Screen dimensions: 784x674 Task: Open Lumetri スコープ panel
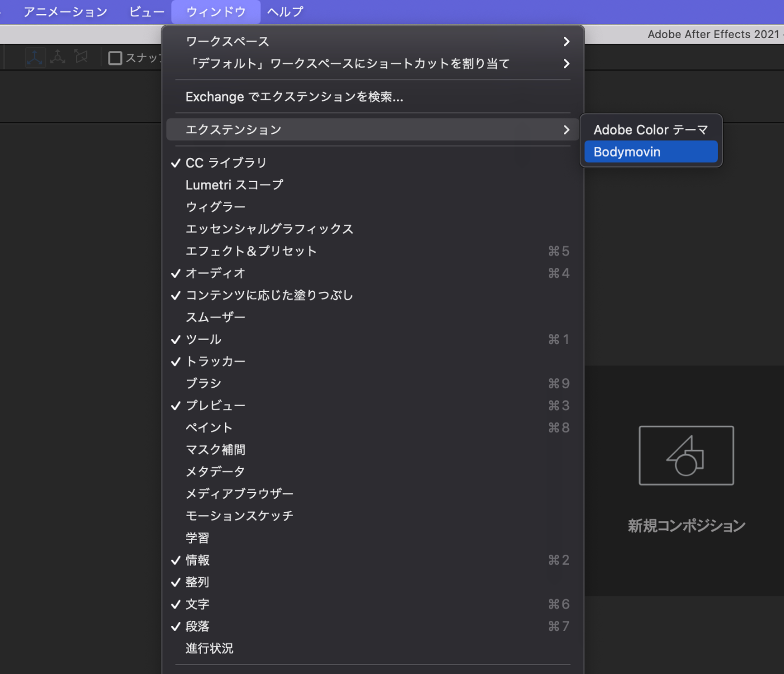(x=373, y=185)
